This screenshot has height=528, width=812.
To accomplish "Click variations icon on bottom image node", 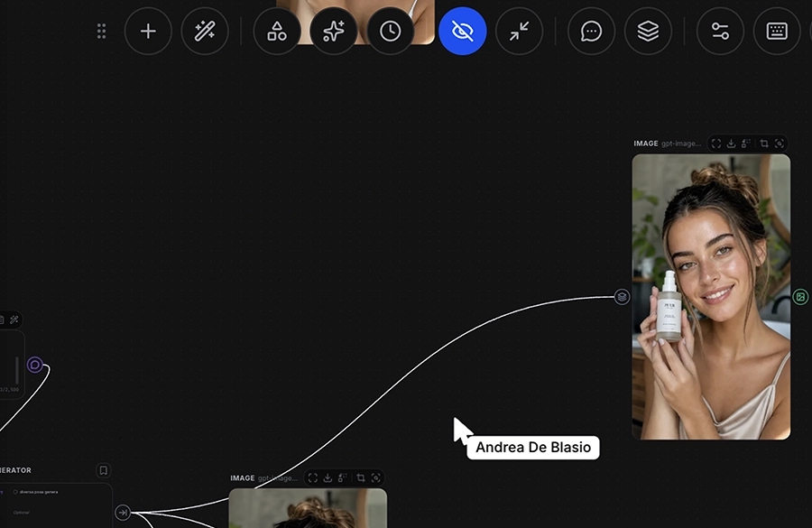I will pos(343,477).
